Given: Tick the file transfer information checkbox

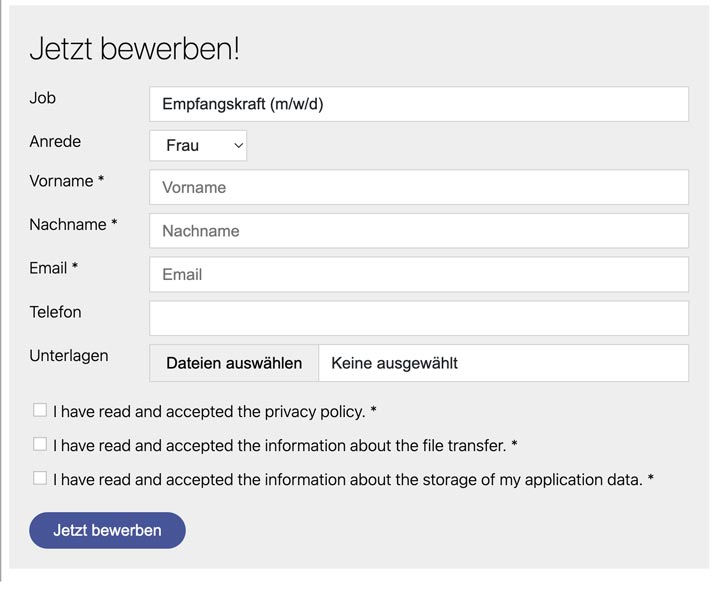Looking at the screenshot, I should 40,444.
